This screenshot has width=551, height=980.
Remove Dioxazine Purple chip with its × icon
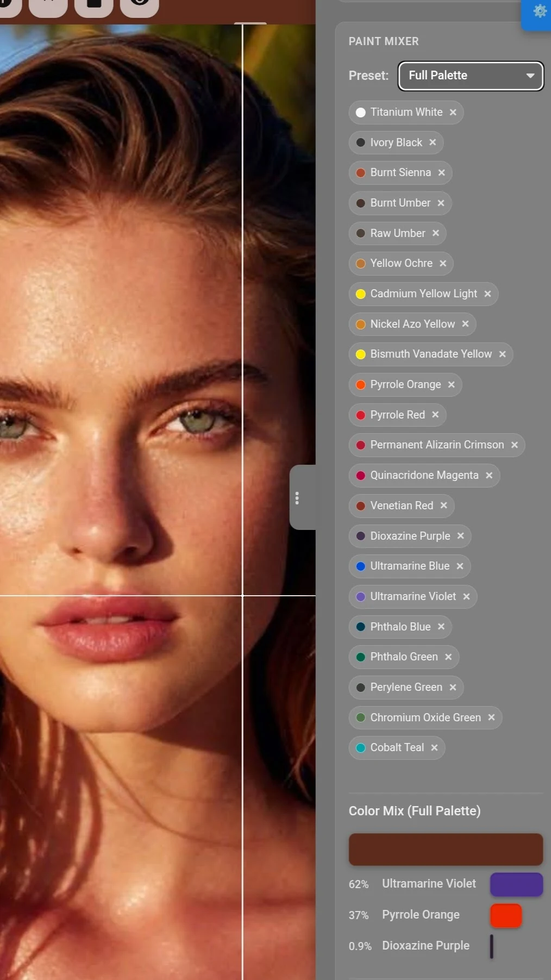(461, 536)
